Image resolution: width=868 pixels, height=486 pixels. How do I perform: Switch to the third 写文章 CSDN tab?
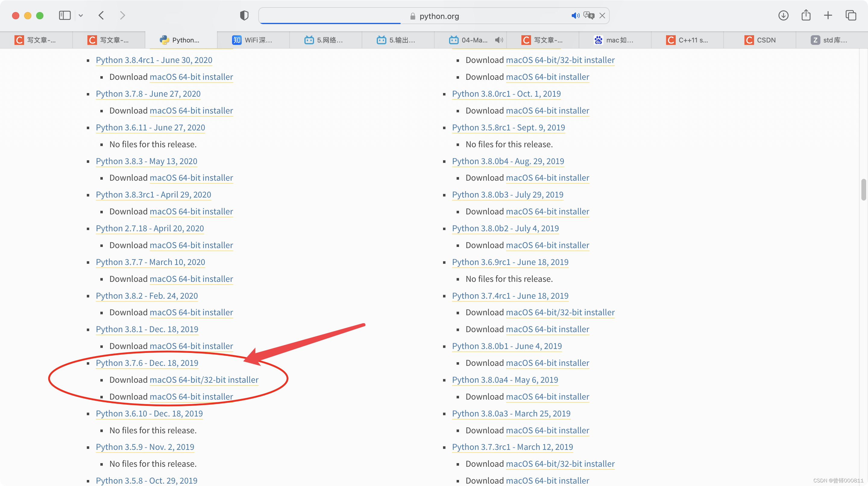[542, 40]
